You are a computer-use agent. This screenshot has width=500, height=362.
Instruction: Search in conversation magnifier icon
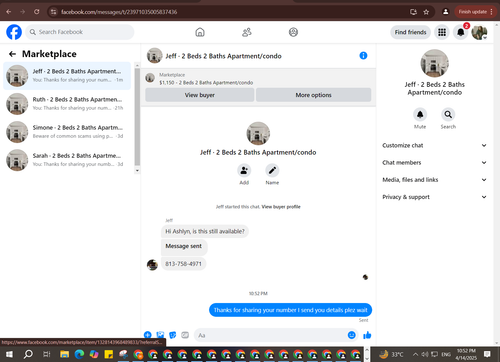coord(448,114)
